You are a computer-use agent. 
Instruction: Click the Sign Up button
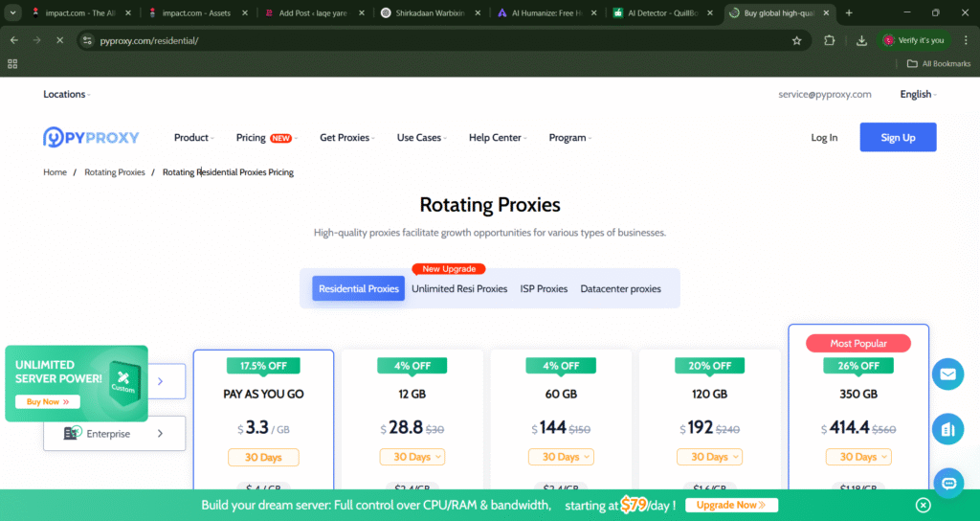click(898, 137)
